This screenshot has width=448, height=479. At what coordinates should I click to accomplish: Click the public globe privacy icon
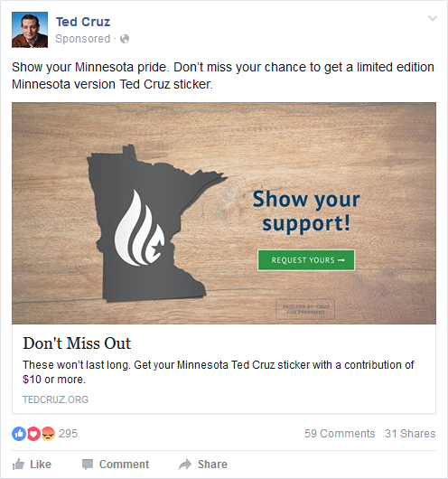(x=125, y=39)
